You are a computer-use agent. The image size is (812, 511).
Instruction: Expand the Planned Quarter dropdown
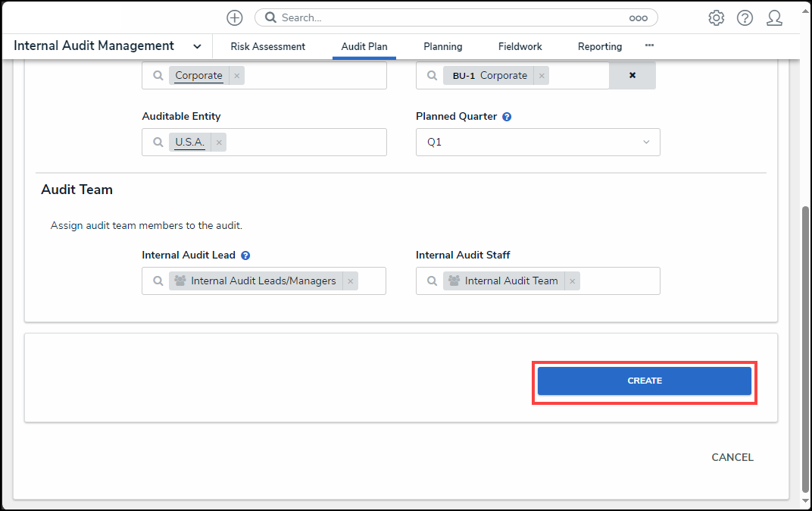[646, 143]
